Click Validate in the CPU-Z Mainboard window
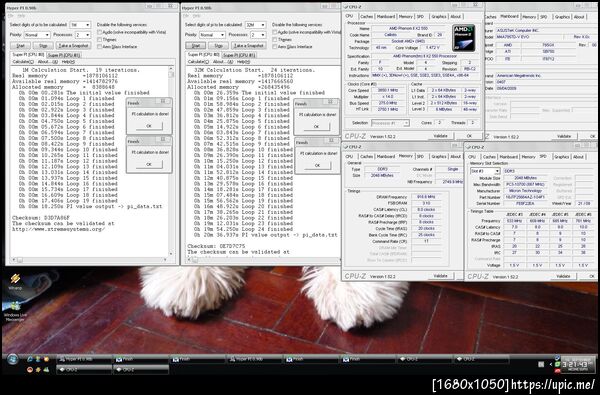600x395 pixels. 564,136
